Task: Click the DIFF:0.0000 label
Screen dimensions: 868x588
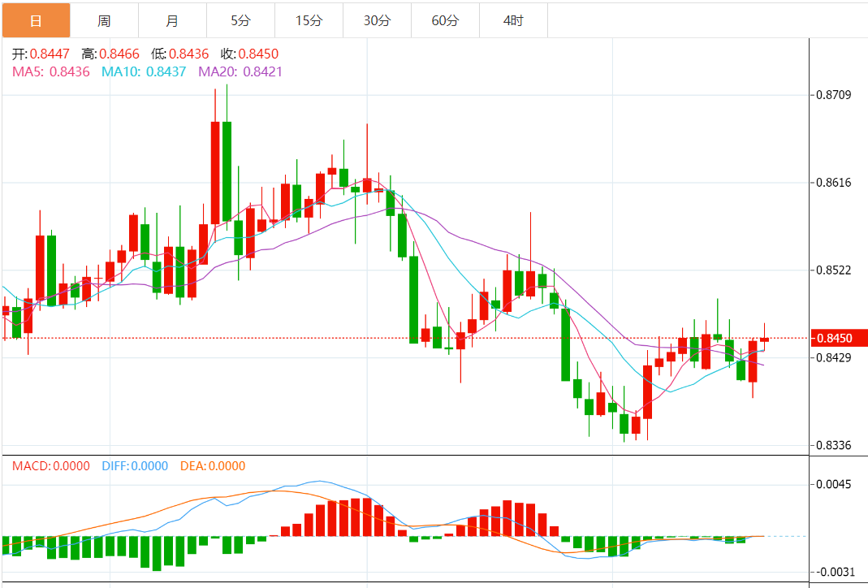Action: pos(135,465)
